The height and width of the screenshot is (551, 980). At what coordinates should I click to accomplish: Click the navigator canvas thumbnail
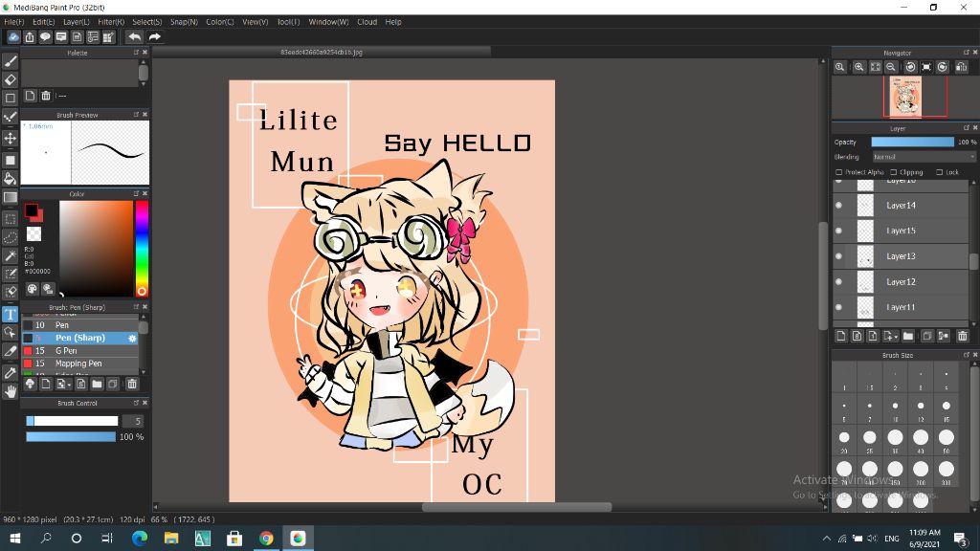click(905, 97)
